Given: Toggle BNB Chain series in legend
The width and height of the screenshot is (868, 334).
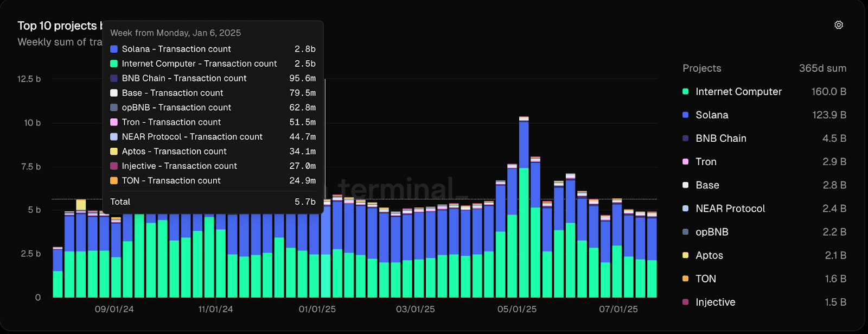Looking at the screenshot, I should [x=720, y=138].
